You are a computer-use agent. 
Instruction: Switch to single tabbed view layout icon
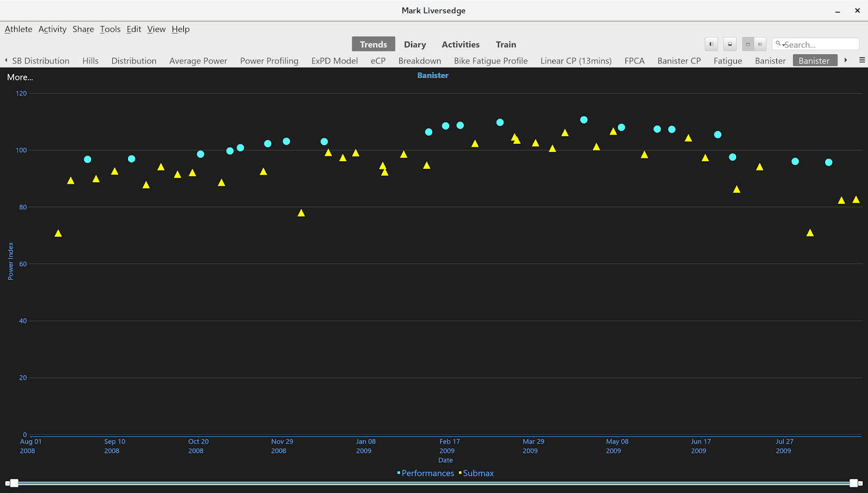[748, 45]
